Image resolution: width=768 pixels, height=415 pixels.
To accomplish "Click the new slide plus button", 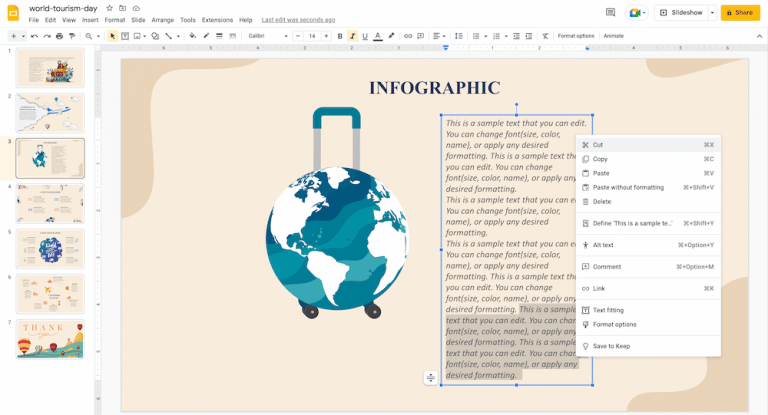I will (x=13, y=36).
